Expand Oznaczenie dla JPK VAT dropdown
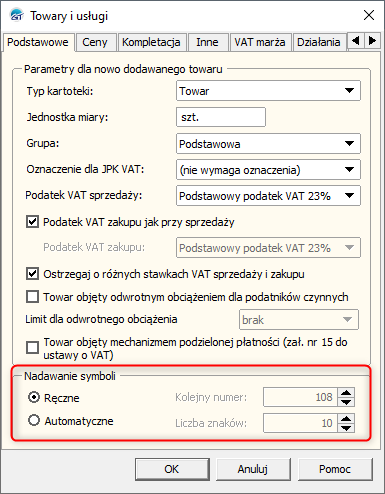Screen dimensions: 385x494 click(x=268, y=169)
